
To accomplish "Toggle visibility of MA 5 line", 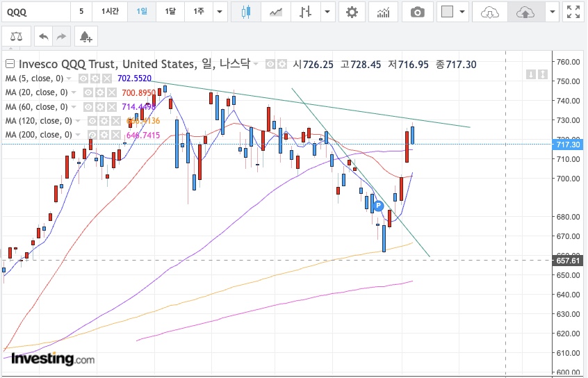I will pyautogui.click(x=83, y=79).
